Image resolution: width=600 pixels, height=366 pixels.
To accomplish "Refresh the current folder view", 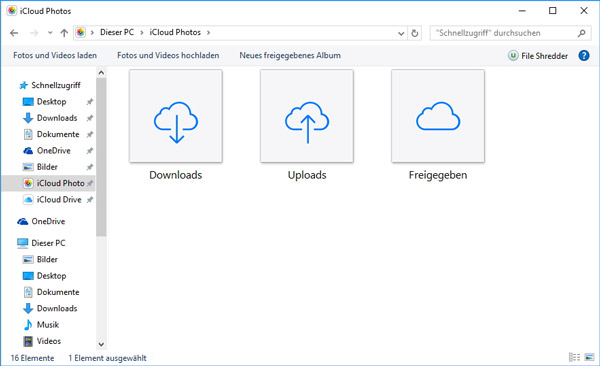I will pyautogui.click(x=414, y=33).
